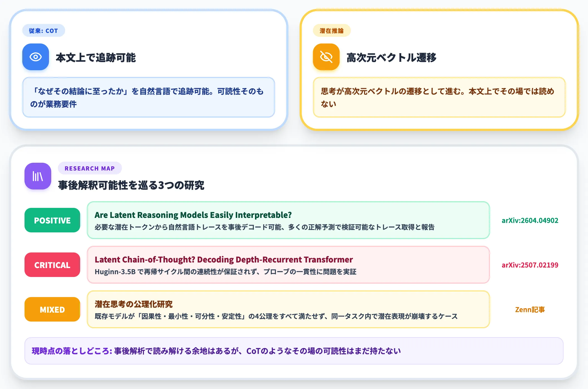Click title Are Latent Reasoning Models Easily Interpretable?
The width and height of the screenshot is (588, 389).
pos(193,215)
